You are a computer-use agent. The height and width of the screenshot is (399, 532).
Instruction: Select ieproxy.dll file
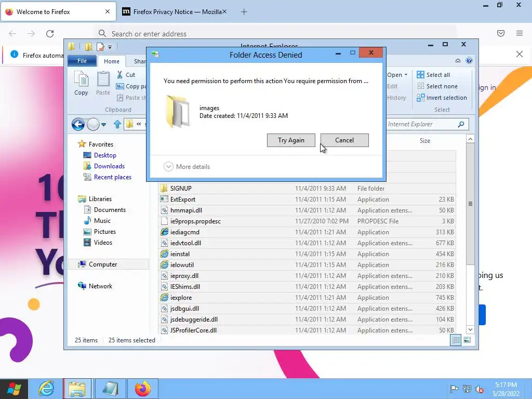pos(307,275)
